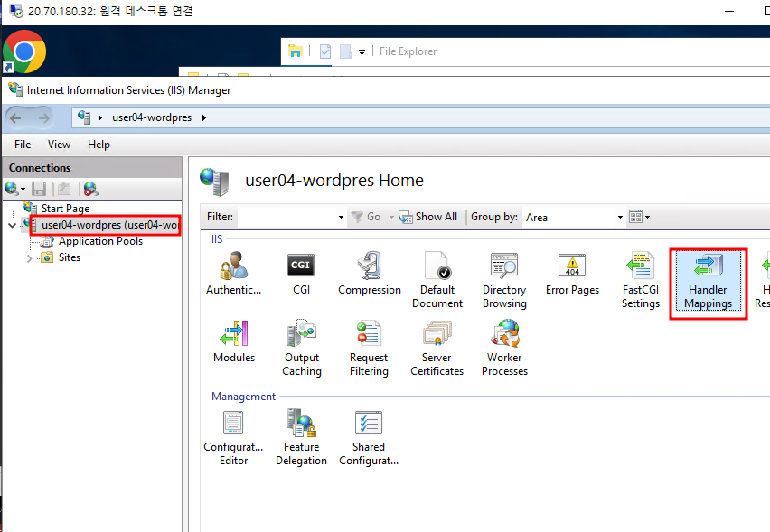Open Shared Configuration
The image size is (770, 532).
tap(369, 437)
